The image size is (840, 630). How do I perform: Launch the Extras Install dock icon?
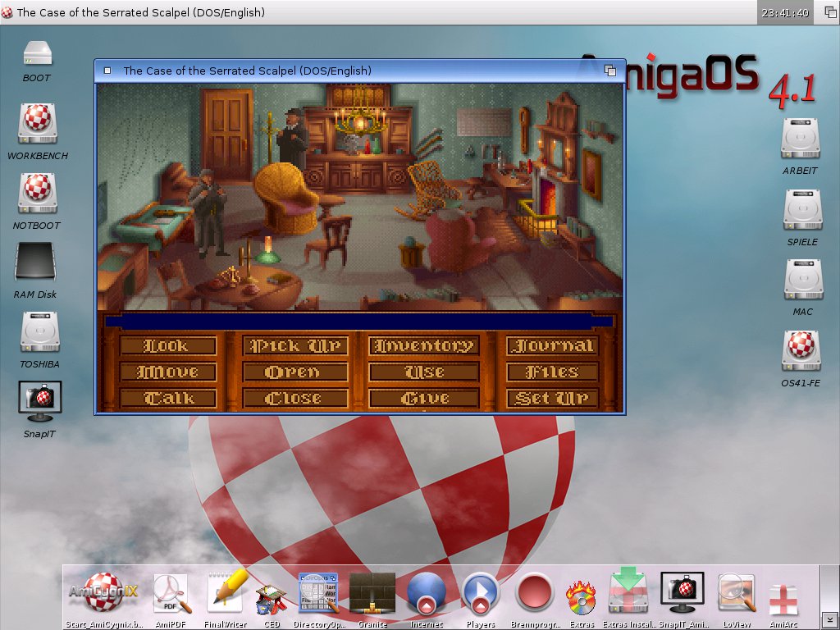pos(629,591)
